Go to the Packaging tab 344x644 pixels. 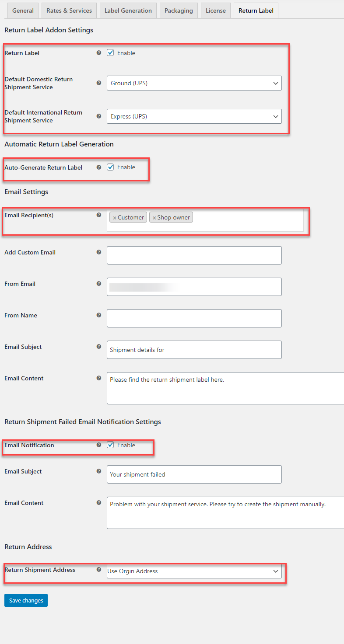pos(179,10)
